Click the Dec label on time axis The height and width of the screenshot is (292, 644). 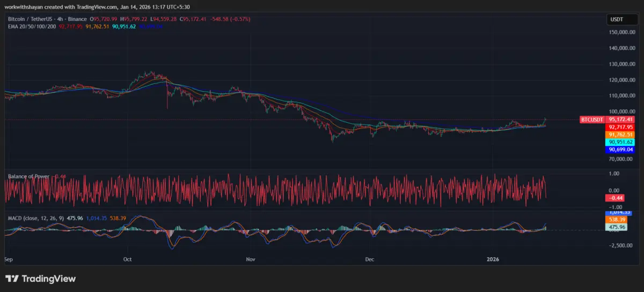pyautogui.click(x=370, y=259)
